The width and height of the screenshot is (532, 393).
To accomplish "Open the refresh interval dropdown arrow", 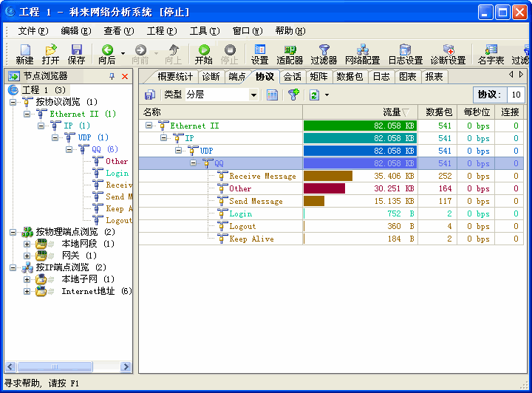I will [x=327, y=95].
